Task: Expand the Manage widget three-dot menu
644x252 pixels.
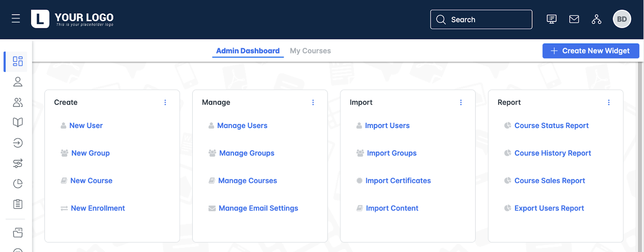Action: click(x=313, y=103)
